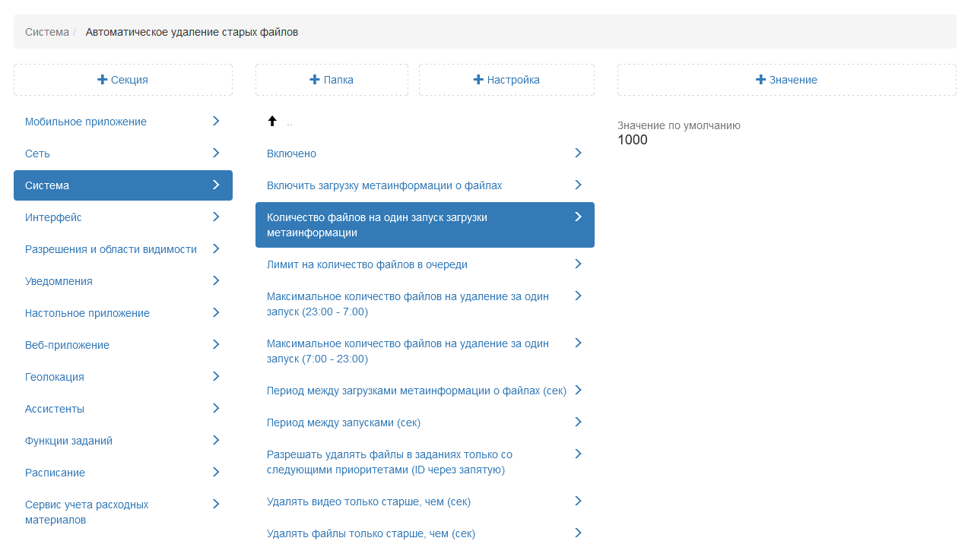The width and height of the screenshot is (971, 560).
Task: Click the plus Секция button
Action: pos(123,80)
